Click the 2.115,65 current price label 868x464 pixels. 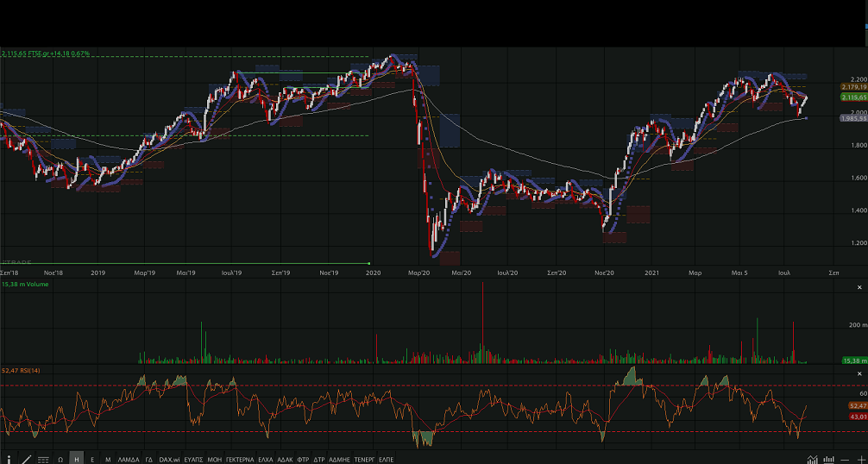click(x=852, y=97)
